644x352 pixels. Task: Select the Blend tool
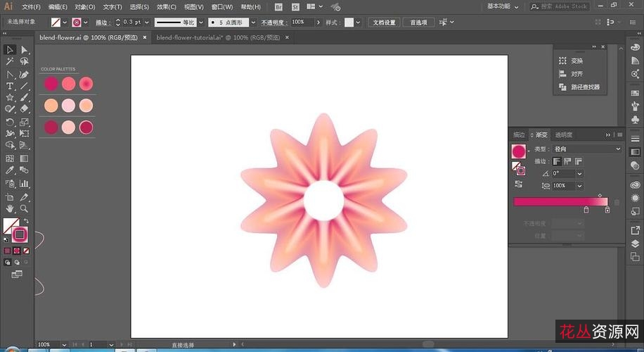pos(24,170)
